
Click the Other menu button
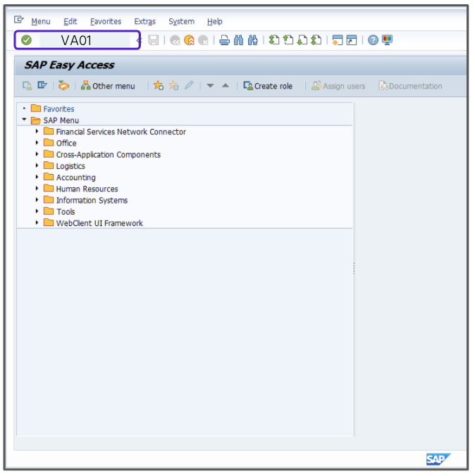click(x=108, y=86)
